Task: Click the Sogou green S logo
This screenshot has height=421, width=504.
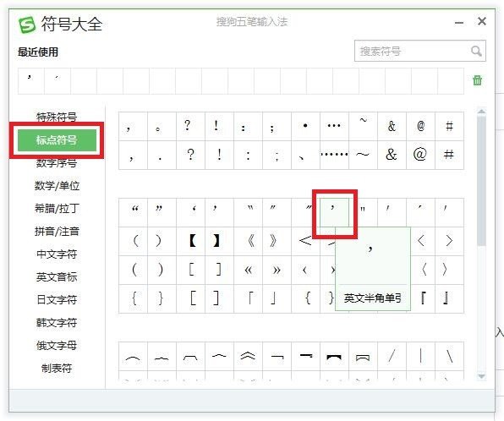Action: (x=27, y=25)
